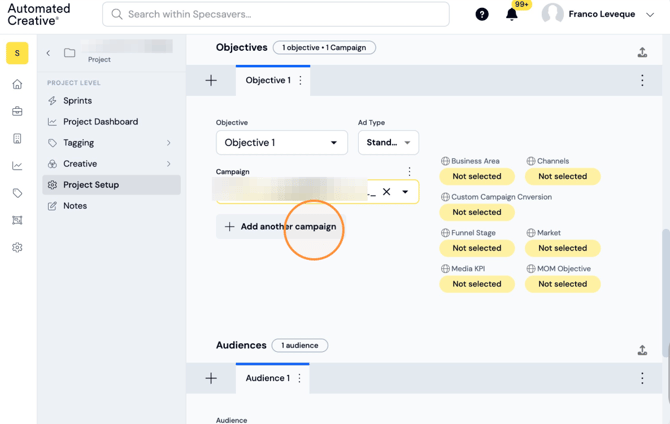The image size is (670, 424).
Task: Open the campaign dropdown arrow
Action: coord(405,192)
